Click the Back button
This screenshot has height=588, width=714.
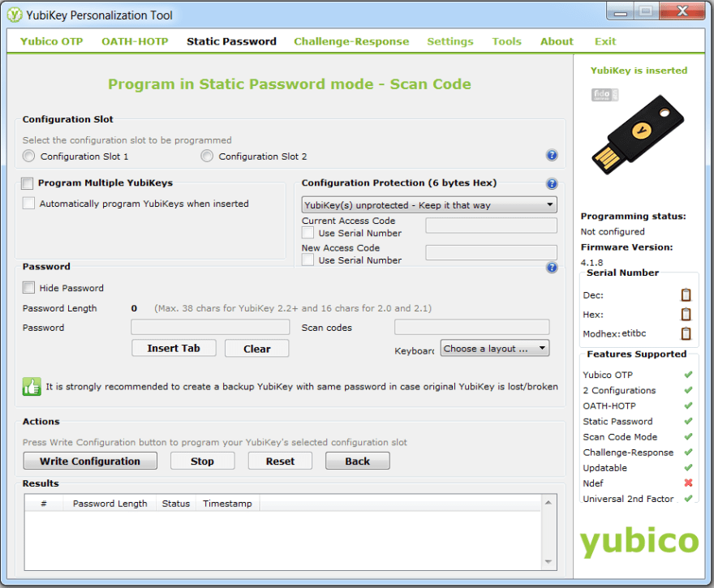pyautogui.click(x=358, y=461)
